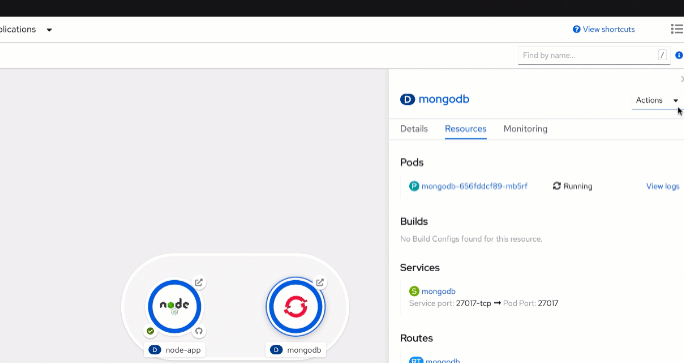Select the Resources tab
This screenshot has width=684, height=363.
tap(465, 129)
